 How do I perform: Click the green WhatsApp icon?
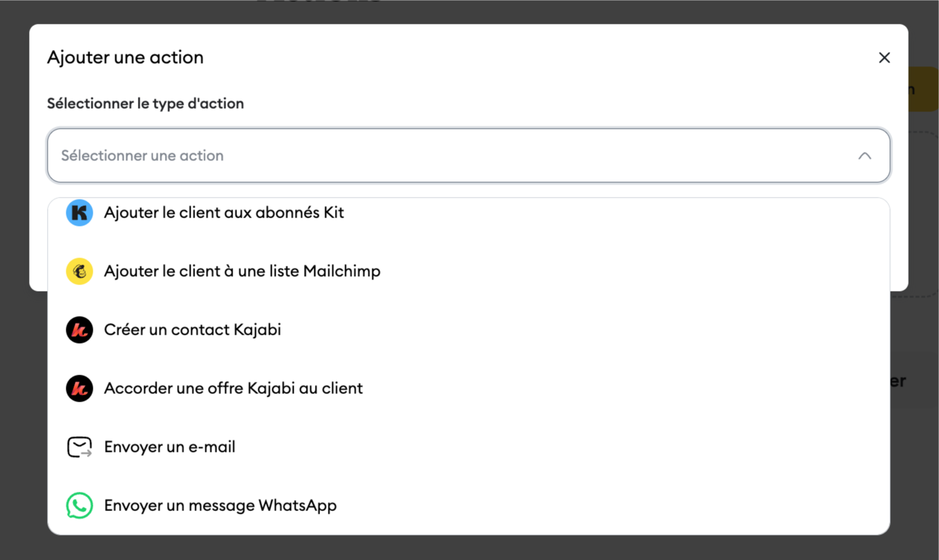(x=79, y=505)
